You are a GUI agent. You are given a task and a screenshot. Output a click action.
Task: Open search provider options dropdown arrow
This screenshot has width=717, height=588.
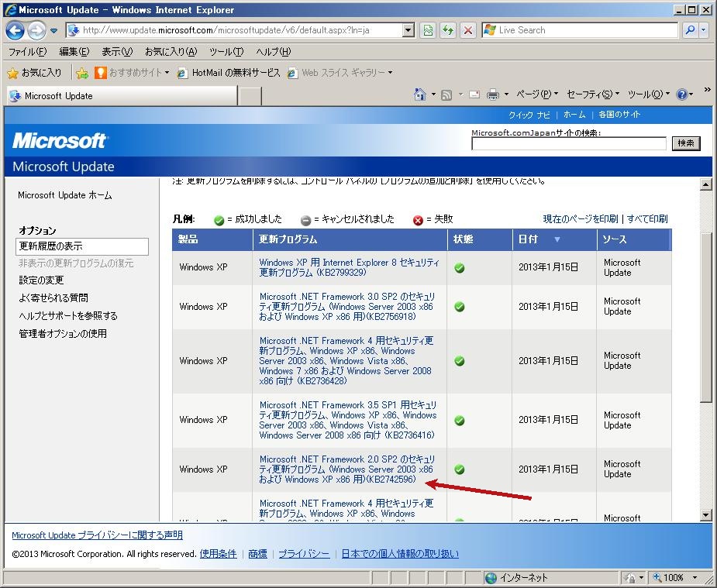704,31
